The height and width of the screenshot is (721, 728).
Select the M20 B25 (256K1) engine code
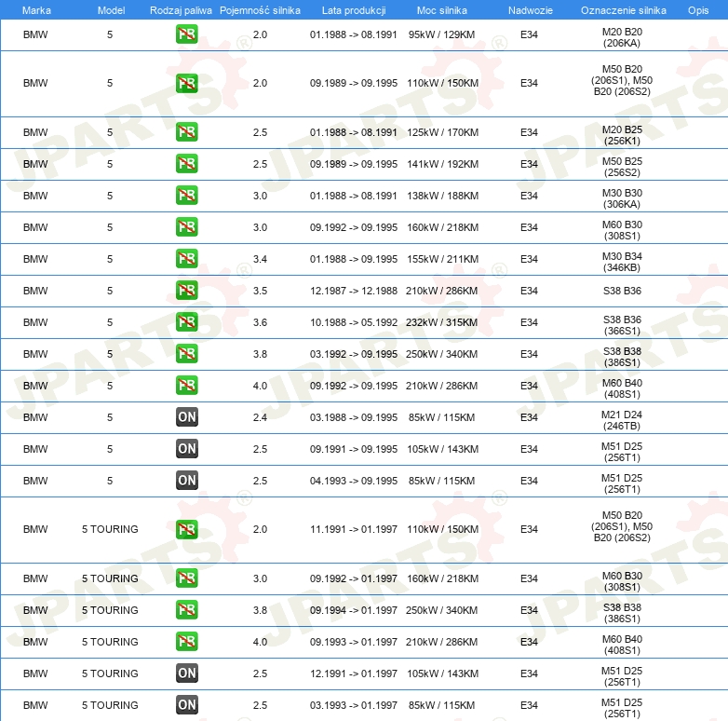click(x=622, y=135)
